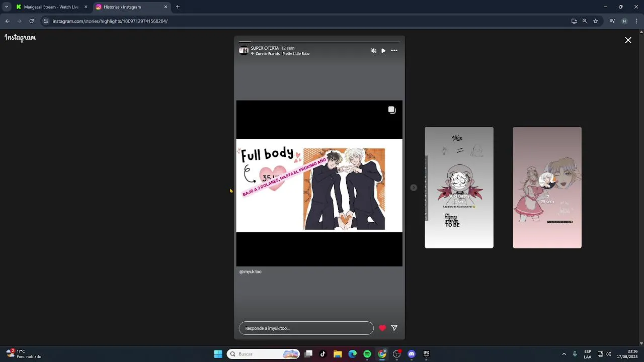Open the media control toolbar button
644x362 pixels.
612,21
